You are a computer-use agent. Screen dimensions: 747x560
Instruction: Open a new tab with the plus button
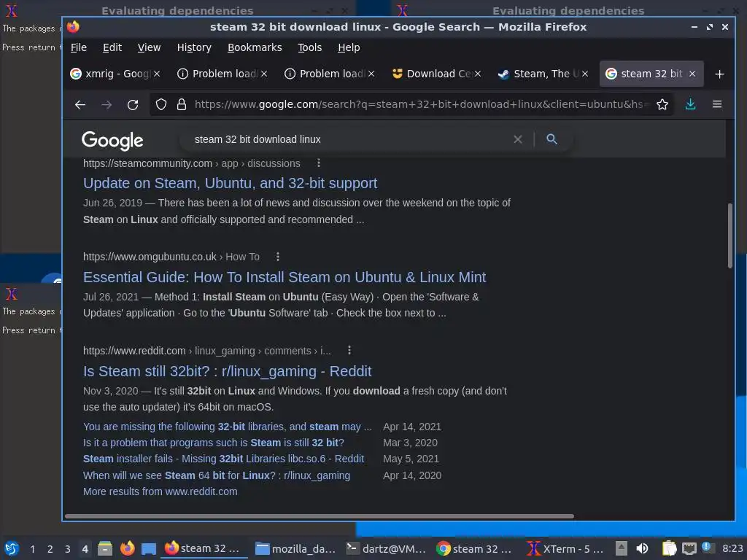point(720,74)
